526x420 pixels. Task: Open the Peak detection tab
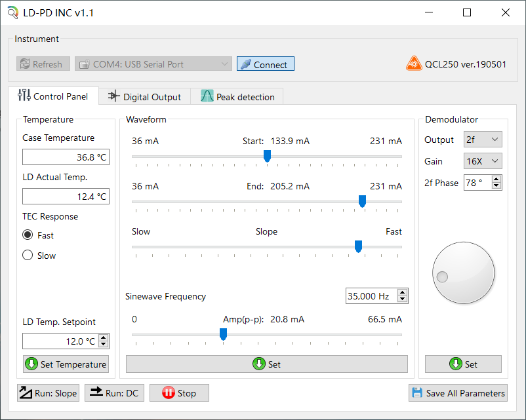(237, 97)
